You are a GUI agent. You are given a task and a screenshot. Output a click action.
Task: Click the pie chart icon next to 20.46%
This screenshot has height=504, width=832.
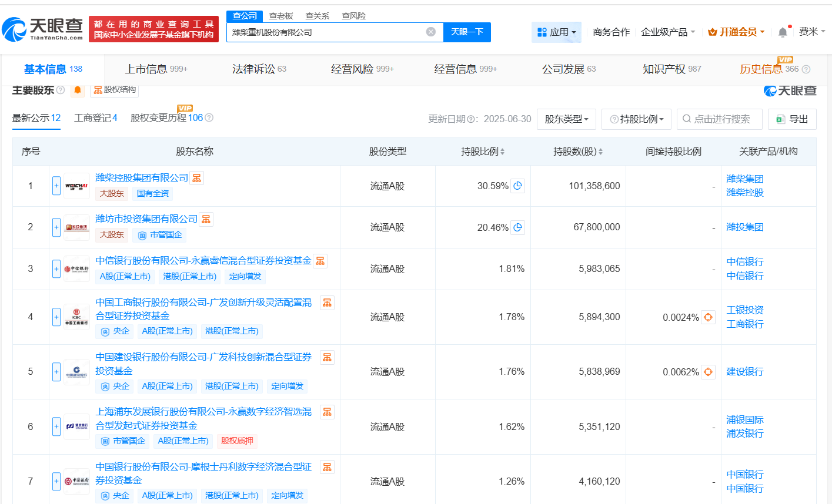click(517, 227)
